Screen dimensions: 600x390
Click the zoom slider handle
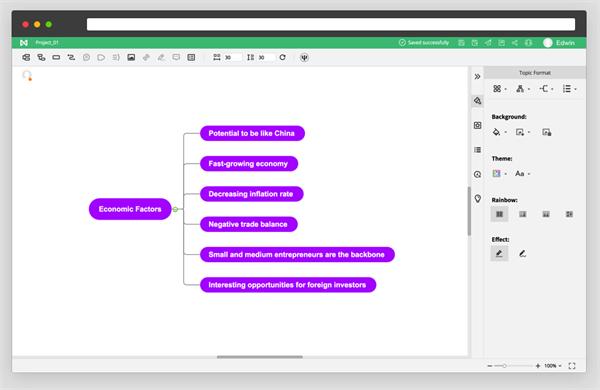[504, 366]
